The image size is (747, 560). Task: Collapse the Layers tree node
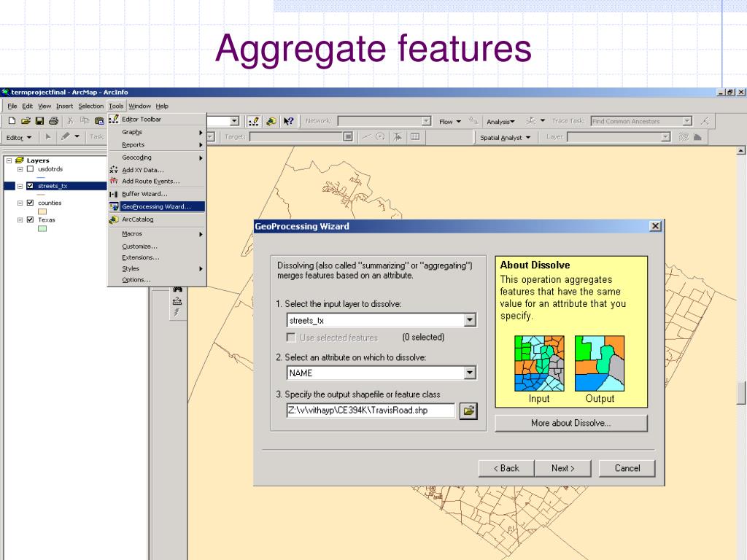[9, 160]
